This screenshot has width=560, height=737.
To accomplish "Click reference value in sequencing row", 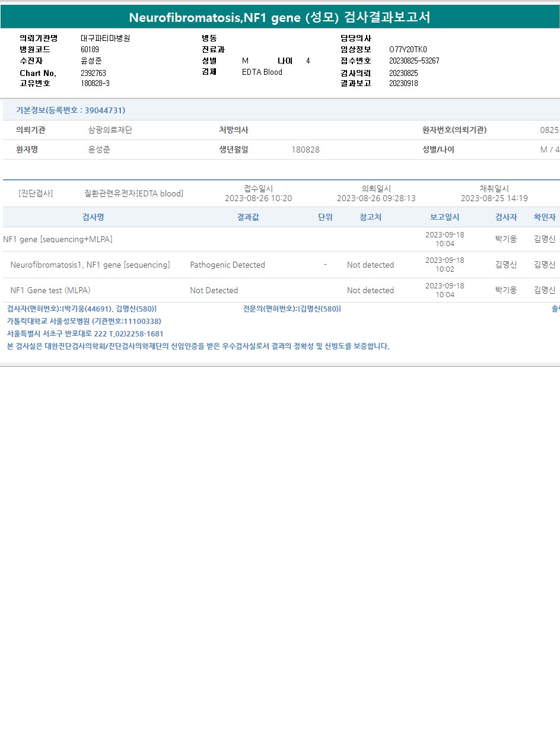I will point(370,265).
